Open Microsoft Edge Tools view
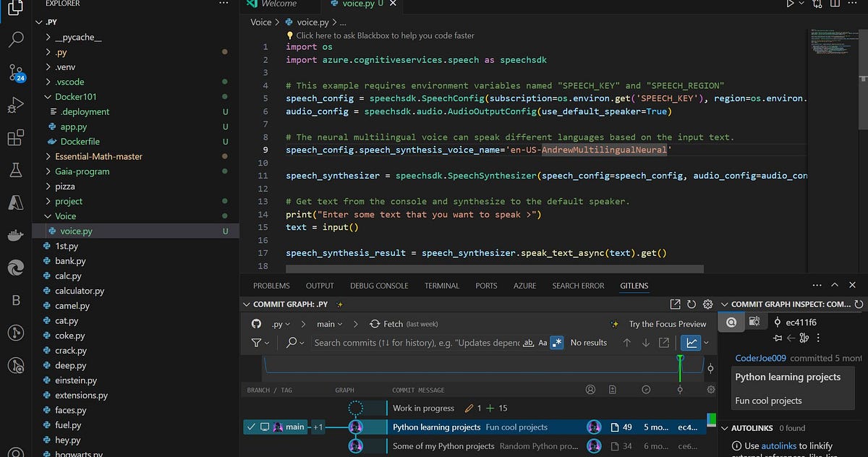Viewport: 868px width, 457px height. (16, 268)
